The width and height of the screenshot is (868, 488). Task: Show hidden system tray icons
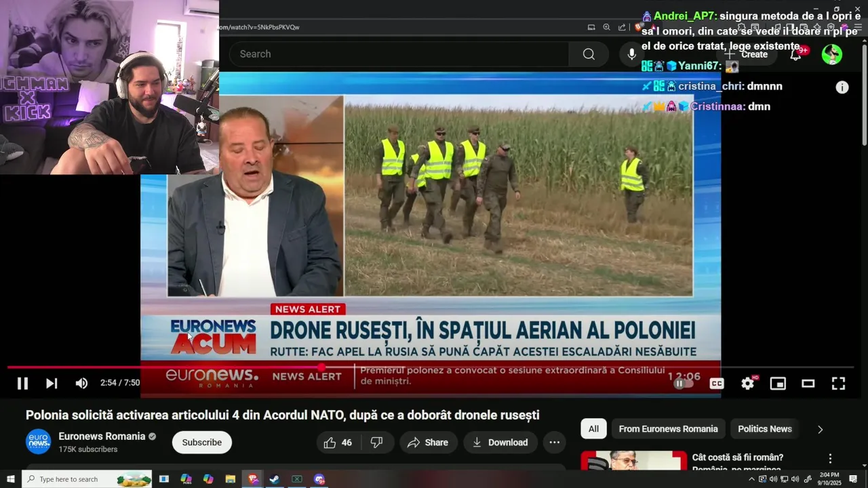[751, 479]
